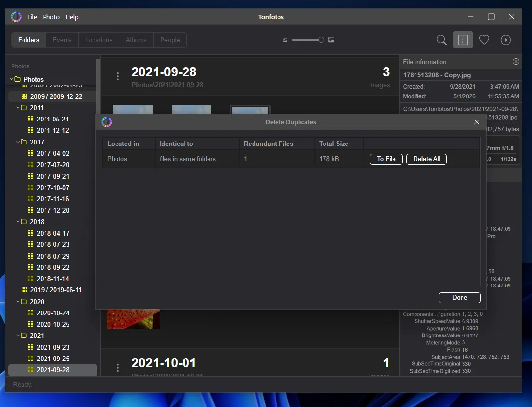Select the 2020-10-24 folder
The width and height of the screenshot is (532, 407).
52,313
